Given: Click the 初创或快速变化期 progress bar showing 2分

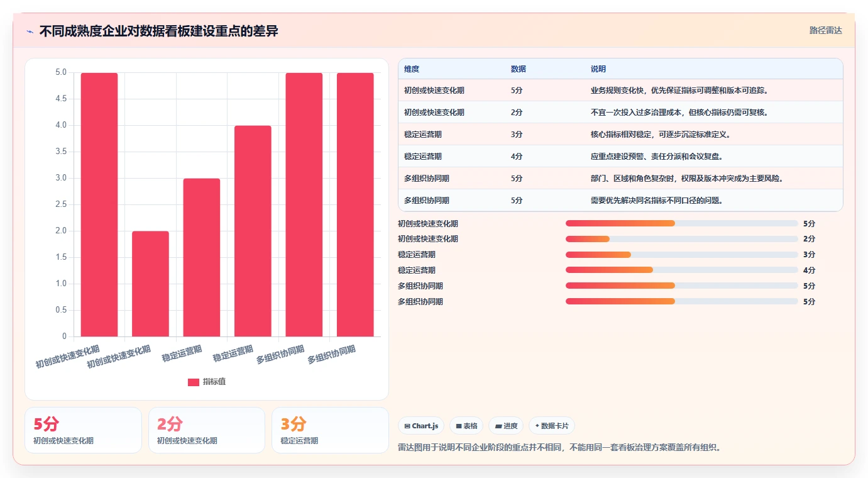Looking at the screenshot, I should click(682, 239).
